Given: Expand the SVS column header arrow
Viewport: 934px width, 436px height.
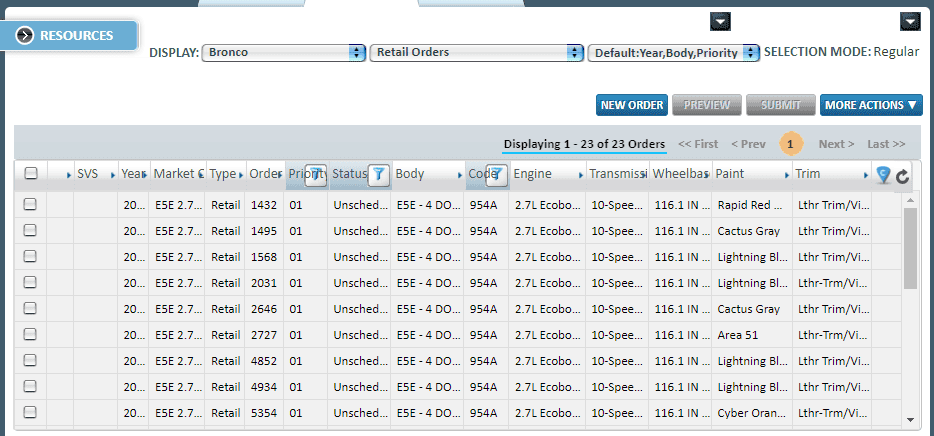Looking at the screenshot, I should point(113,175).
